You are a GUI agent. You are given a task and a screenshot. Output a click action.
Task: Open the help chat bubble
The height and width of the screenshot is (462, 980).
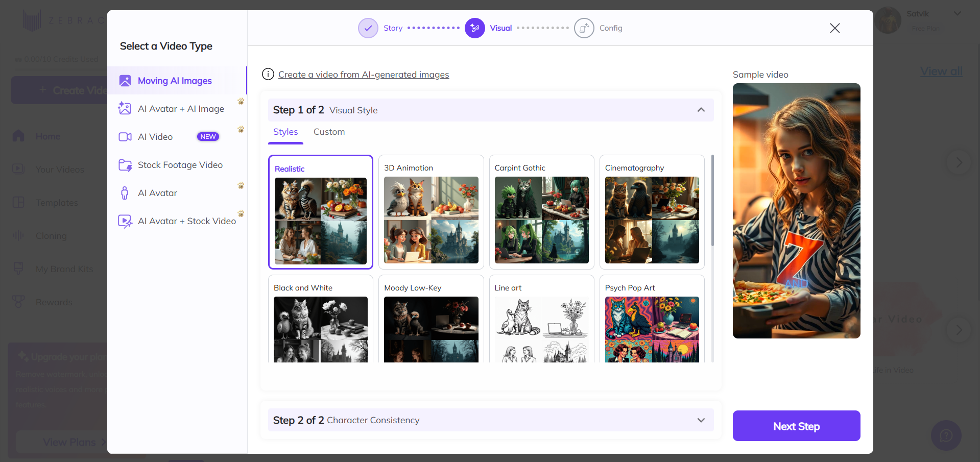(x=946, y=435)
